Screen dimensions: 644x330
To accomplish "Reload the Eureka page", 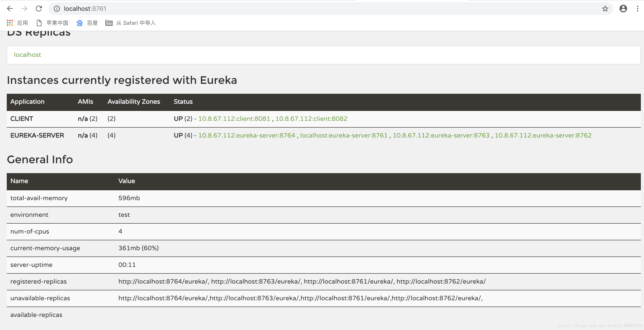I will coord(39,9).
